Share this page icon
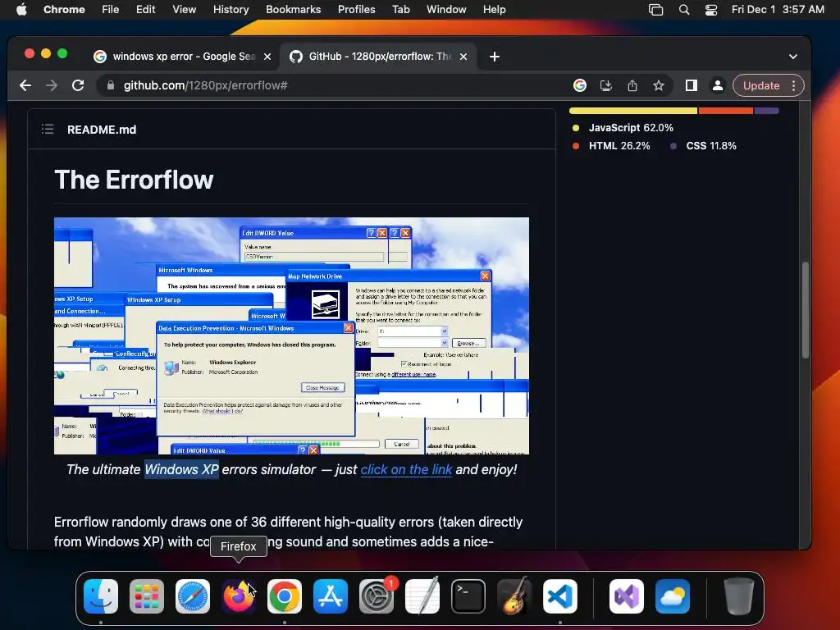Screen dimensions: 840x630 pos(632,85)
